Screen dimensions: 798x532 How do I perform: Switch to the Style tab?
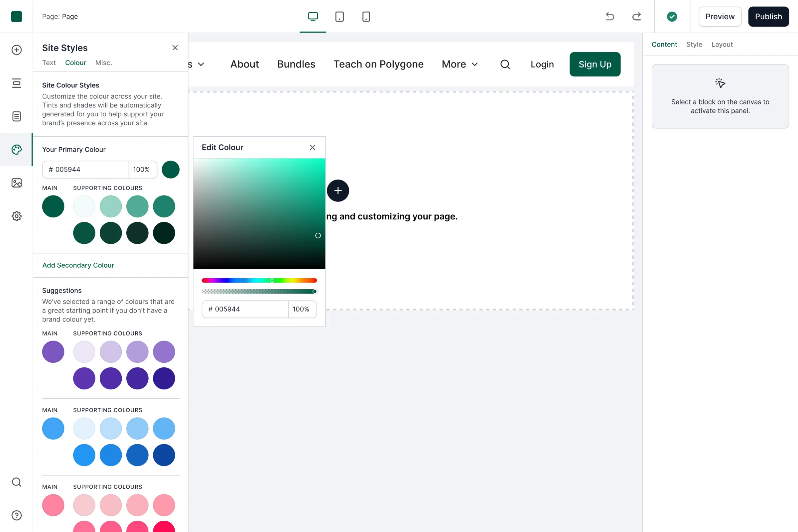tap(694, 45)
